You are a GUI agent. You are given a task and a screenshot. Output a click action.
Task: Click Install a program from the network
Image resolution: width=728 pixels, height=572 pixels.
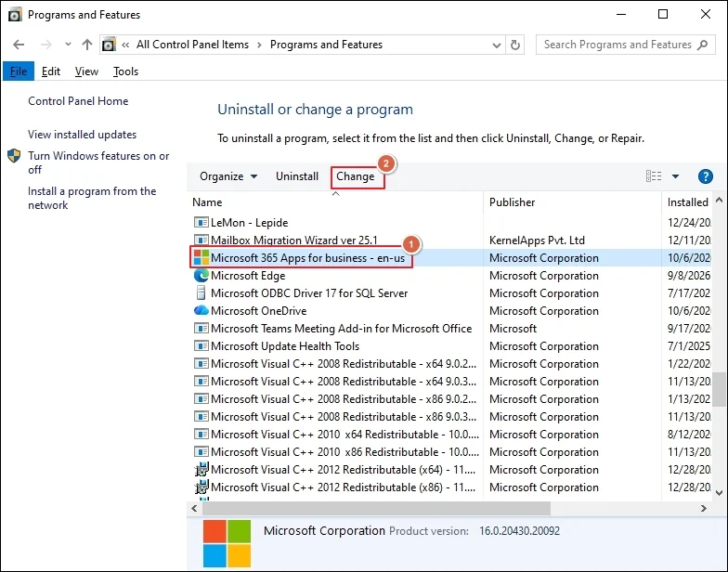pos(92,199)
